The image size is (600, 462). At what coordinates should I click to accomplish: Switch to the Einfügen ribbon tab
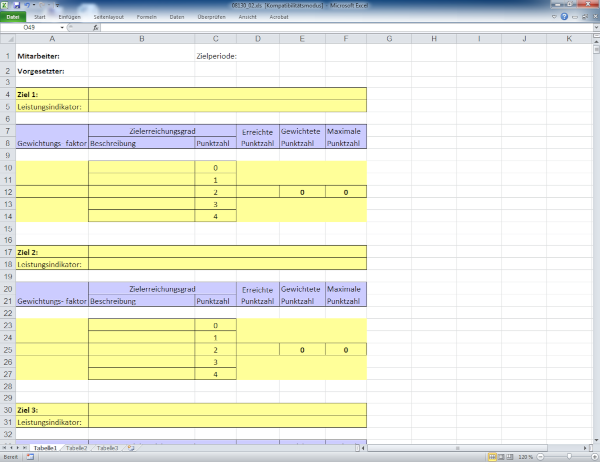pos(70,17)
